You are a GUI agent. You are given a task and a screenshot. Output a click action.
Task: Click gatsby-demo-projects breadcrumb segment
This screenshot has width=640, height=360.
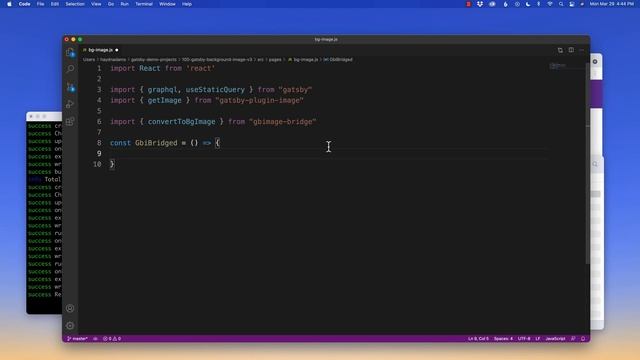(154, 60)
